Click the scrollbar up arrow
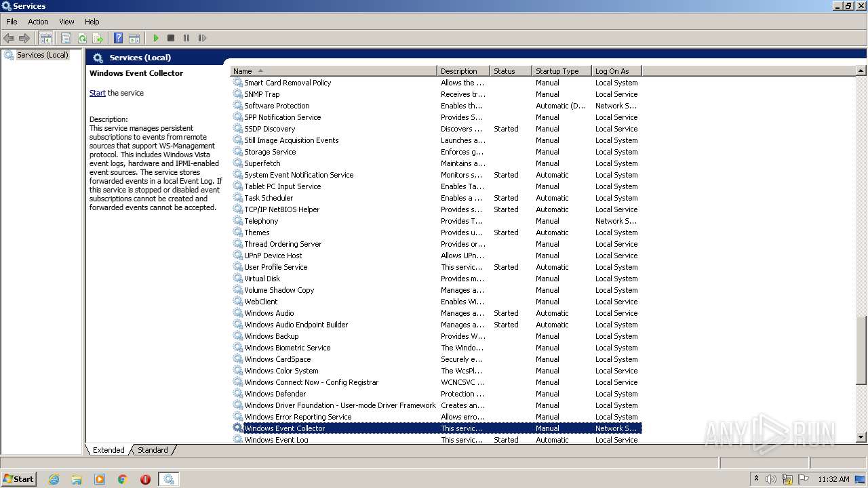The image size is (868, 488). [x=861, y=71]
